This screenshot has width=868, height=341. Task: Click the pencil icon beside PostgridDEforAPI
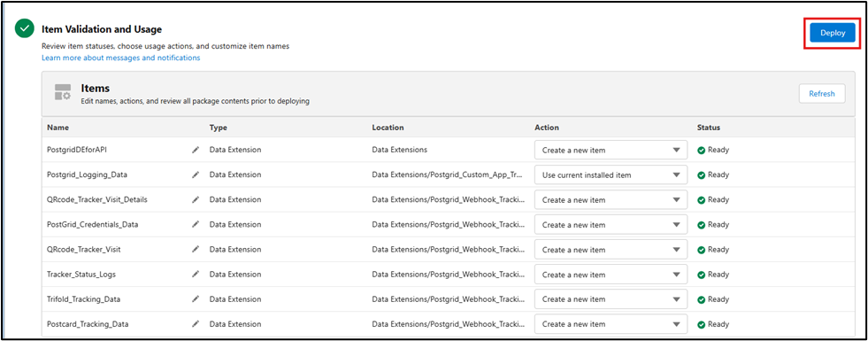(196, 150)
